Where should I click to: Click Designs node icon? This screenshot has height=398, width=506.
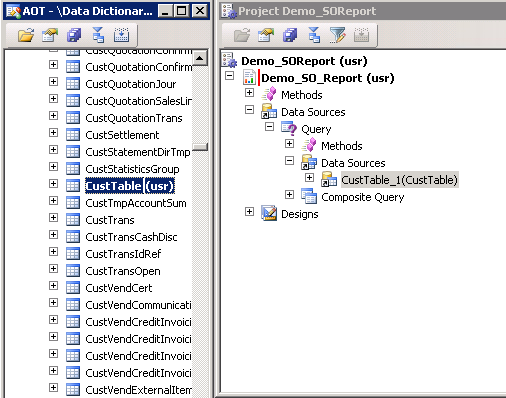[269, 213]
